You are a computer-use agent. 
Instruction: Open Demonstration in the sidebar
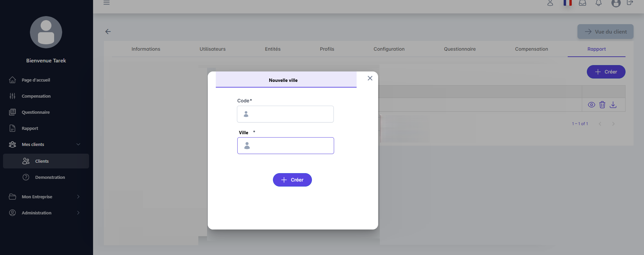[x=50, y=177]
